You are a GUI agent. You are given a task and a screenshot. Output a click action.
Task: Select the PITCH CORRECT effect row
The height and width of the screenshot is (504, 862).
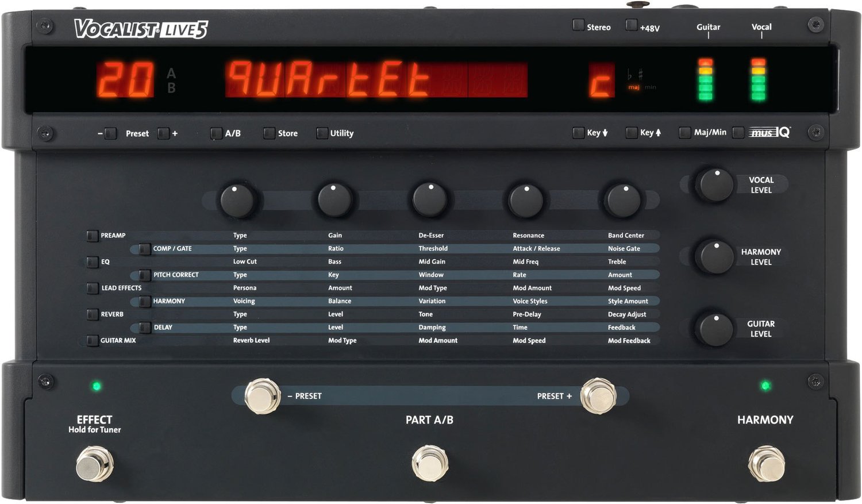pos(145,275)
